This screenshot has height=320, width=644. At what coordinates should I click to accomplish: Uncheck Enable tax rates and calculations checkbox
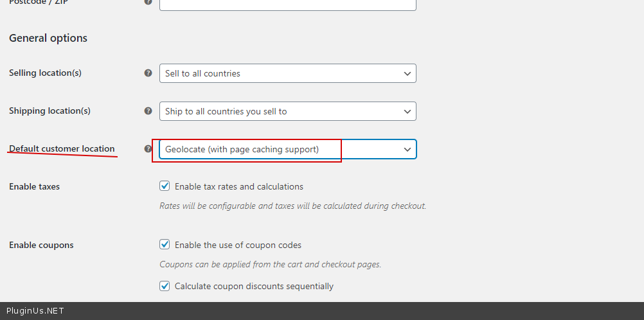tap(165, 186)
